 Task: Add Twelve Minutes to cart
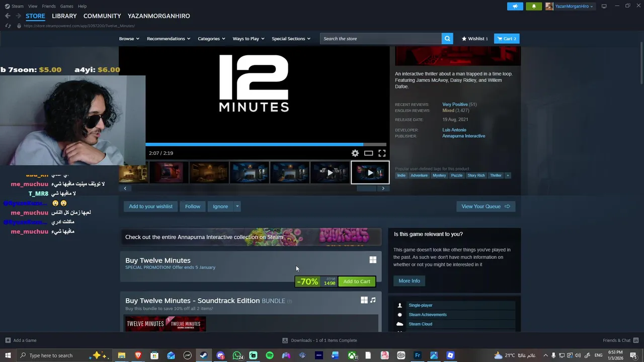coord(357,282)
